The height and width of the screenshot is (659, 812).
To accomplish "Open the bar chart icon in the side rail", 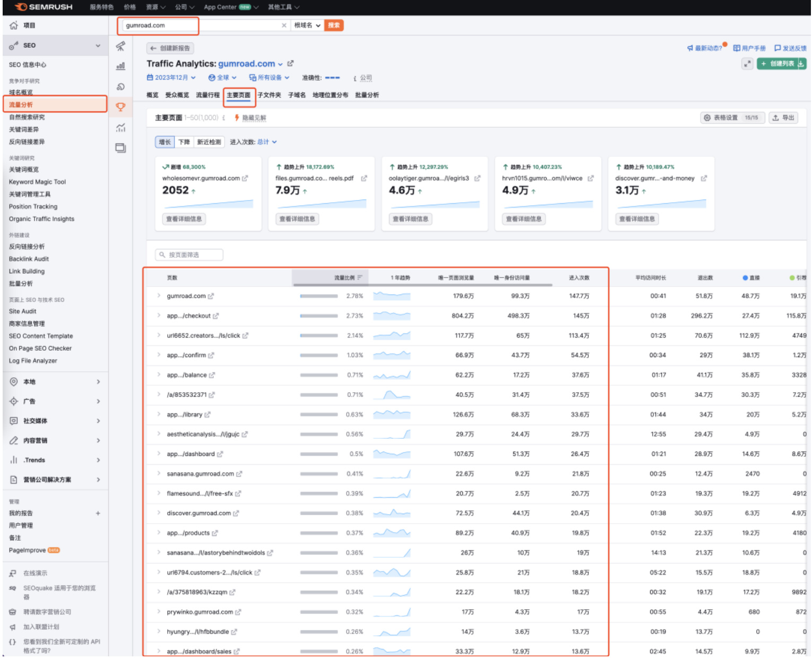I will coord(121,66).
